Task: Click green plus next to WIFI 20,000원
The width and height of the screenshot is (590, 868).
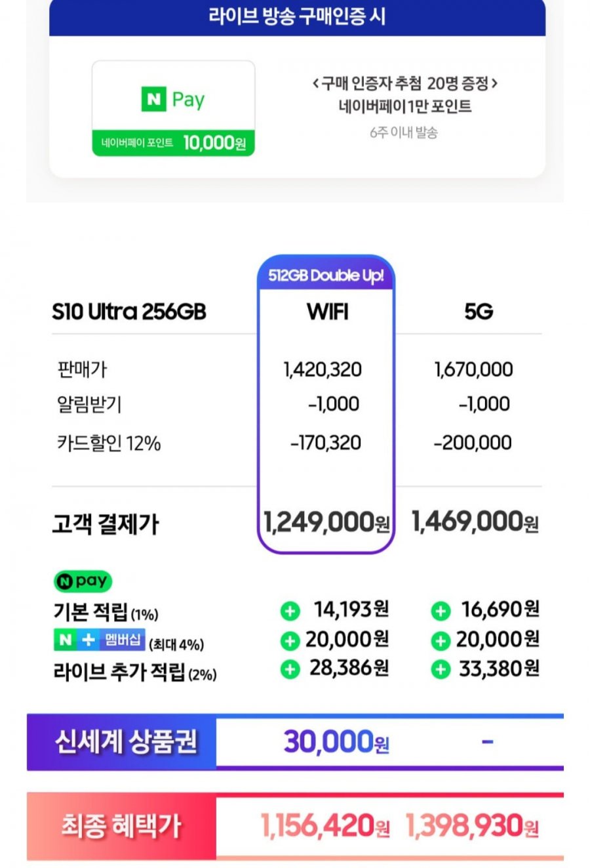Action: [x=290, y=640]
